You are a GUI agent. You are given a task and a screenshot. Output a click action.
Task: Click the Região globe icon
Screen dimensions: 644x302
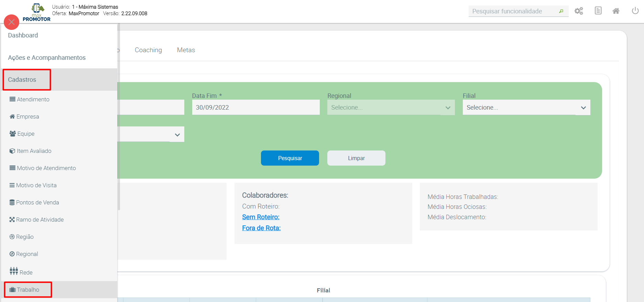point(12,237)
